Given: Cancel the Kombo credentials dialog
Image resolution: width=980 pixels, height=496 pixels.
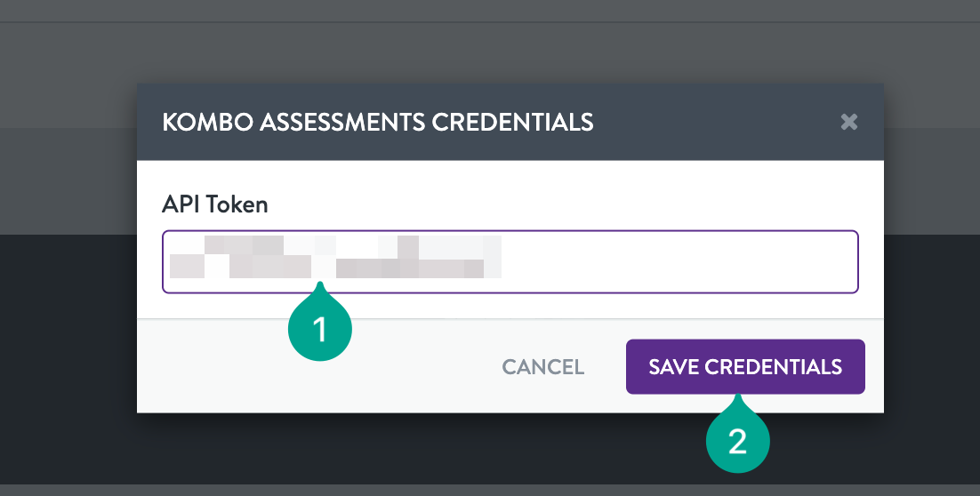Looking at the screenshot, I should 543,367.
